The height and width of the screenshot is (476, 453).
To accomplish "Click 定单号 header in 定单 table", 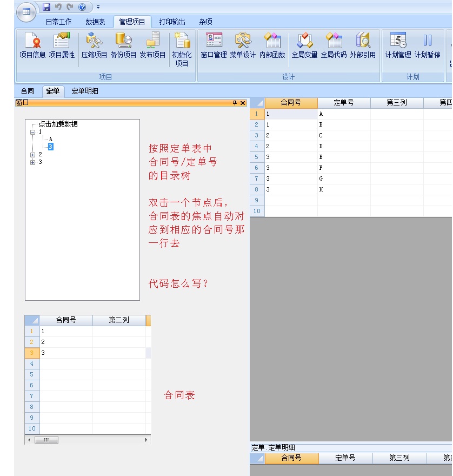I will point(344,103).
